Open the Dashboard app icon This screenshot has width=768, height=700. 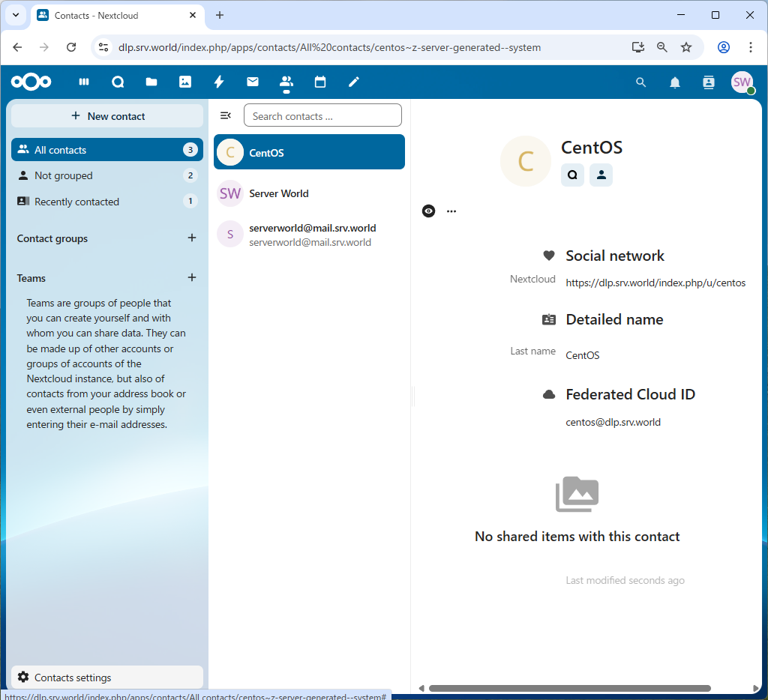(84, 82)
